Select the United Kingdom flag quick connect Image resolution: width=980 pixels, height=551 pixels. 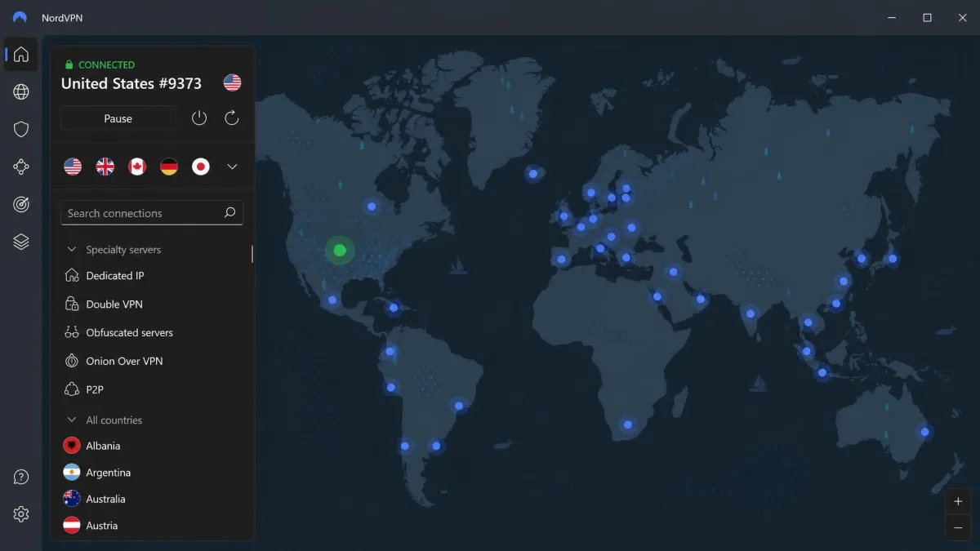point(105,167)
